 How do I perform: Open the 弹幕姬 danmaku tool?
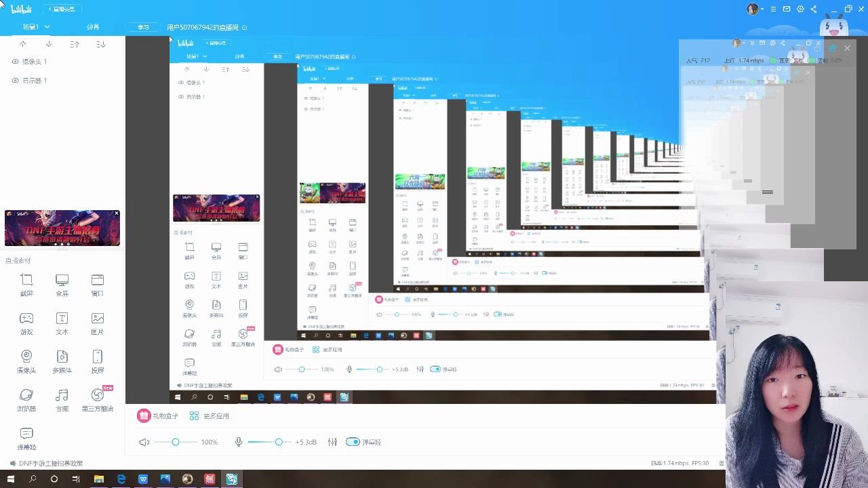(x=26, y=439)
